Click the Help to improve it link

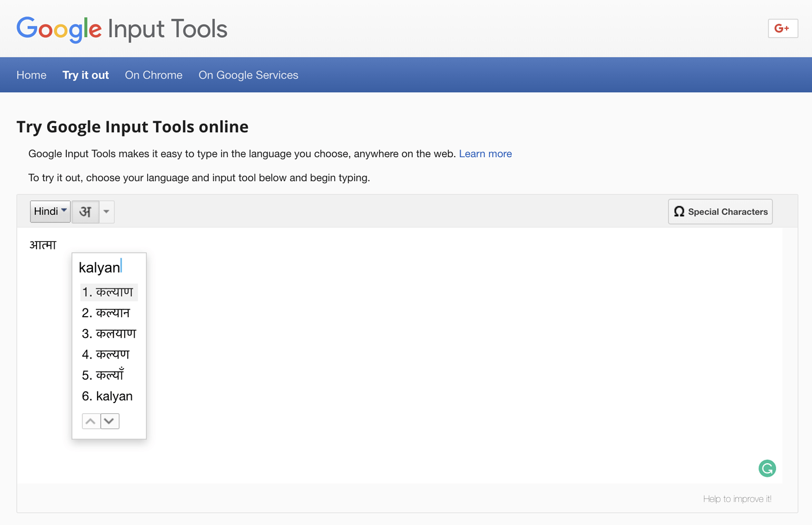point(737,499)
